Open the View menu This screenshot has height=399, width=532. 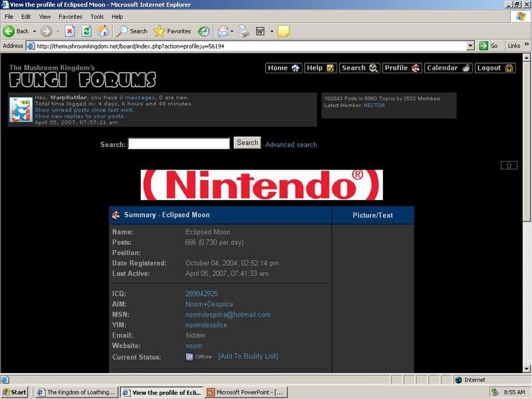pos(45,16)
